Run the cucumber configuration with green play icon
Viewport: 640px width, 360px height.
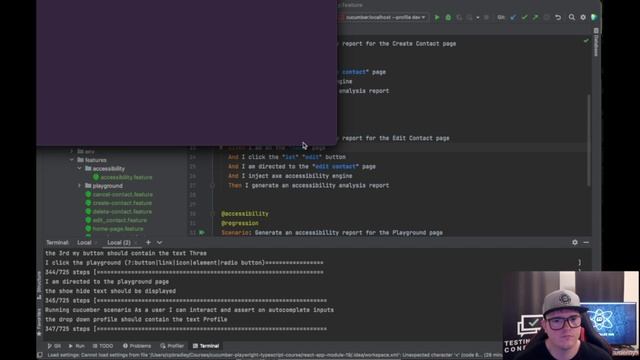(437, 17)
